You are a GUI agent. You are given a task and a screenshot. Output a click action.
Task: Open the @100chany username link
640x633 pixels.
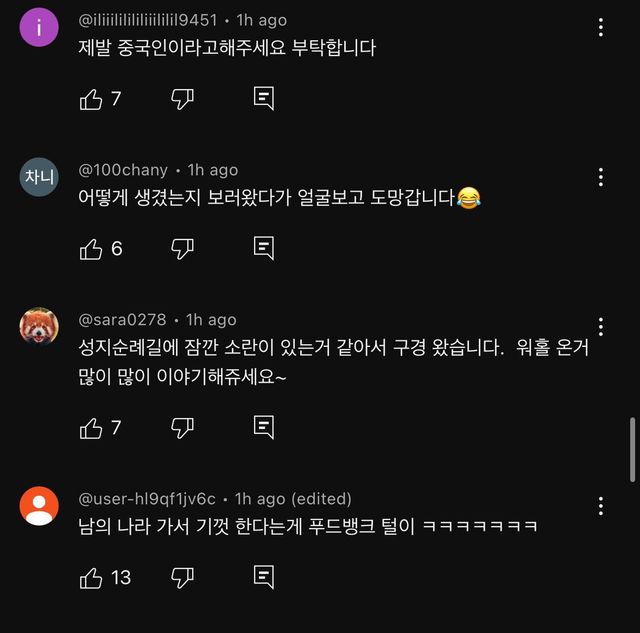pyautogui.click(x=123, y=170)
